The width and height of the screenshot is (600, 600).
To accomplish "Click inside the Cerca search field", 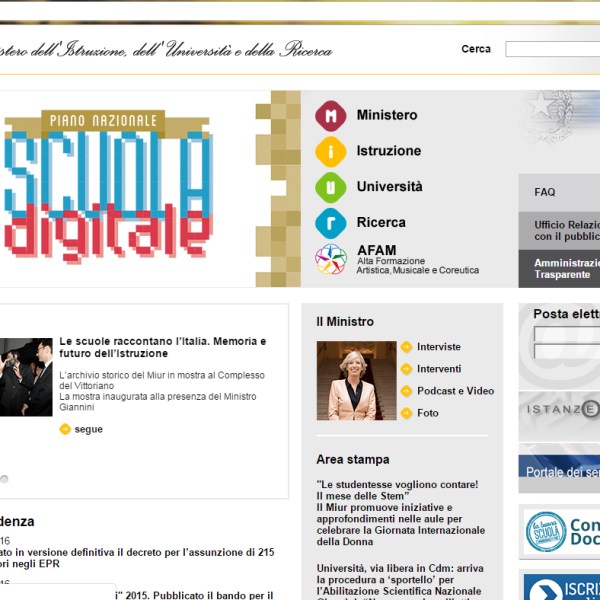I will click(553, 49).
